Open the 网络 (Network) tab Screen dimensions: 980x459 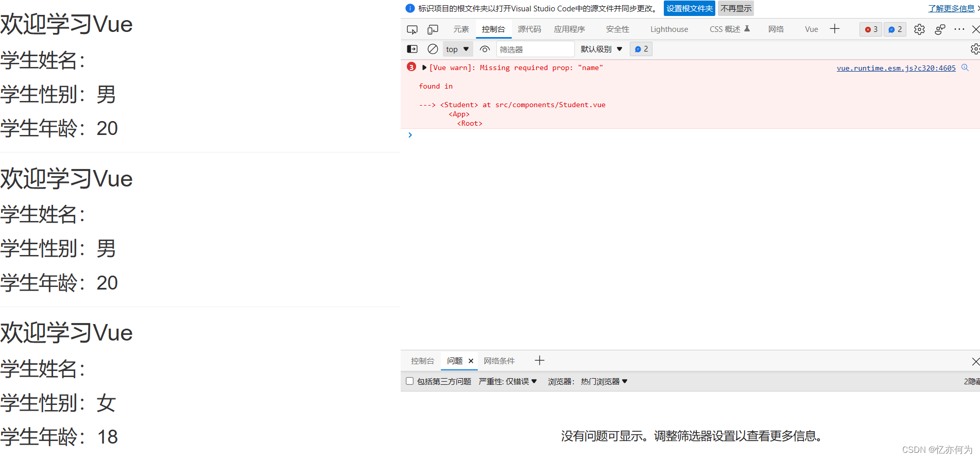tap(776, 29)
